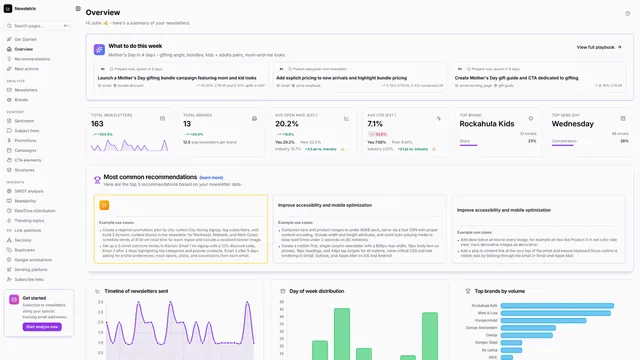Open the Create Mother's Day gift guide card
The height and width of the screenshot is (360, 640).
(x=538, y=77)
